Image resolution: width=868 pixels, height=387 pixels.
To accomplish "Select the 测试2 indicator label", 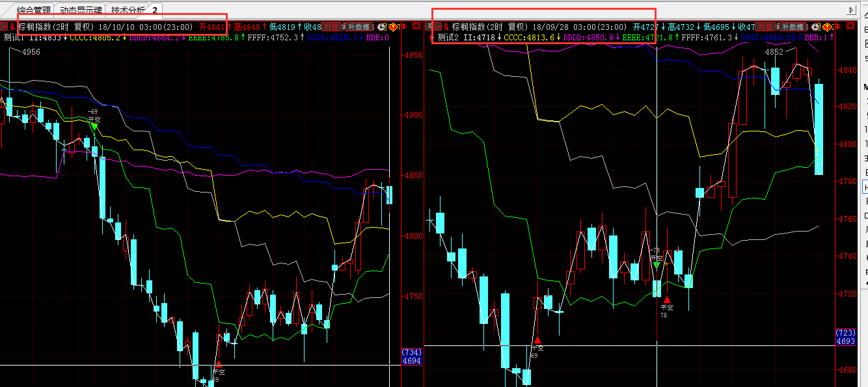I will (448, 38).
